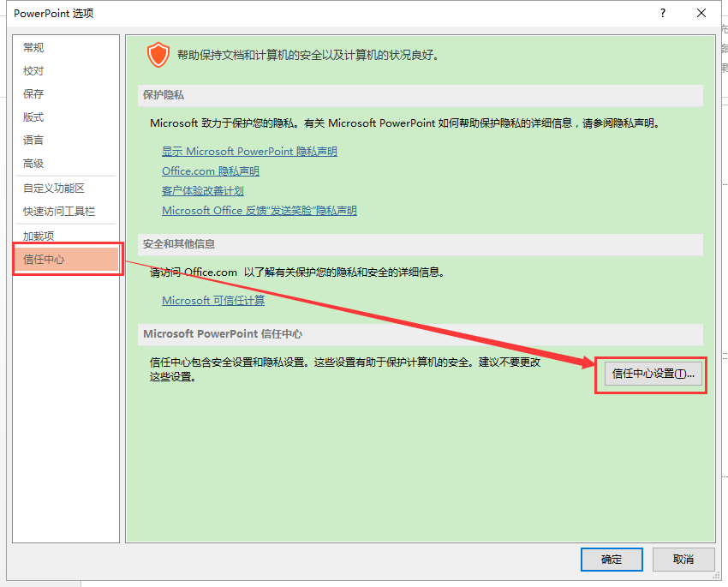The image size is (728, 587).
Task: Follow the Office.com 隐私声明 link
Action: [211, 171]
